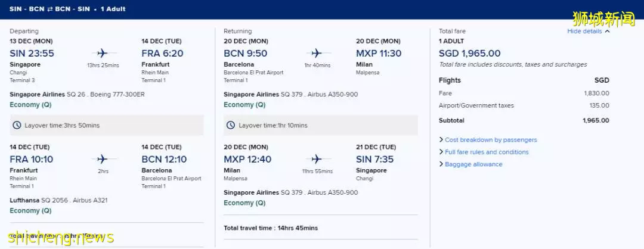
Task: Click the Returning section heading
Action: (x=238, y=31)
